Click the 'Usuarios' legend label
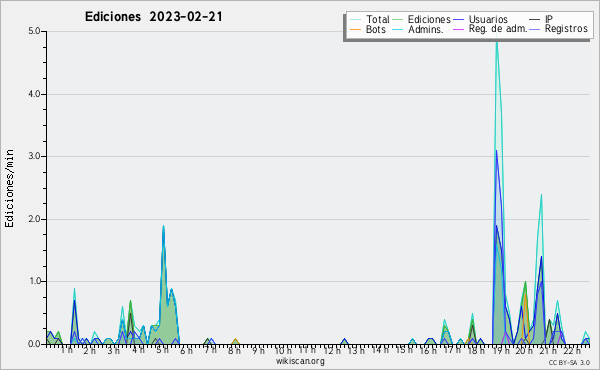The image size is (600, 370). [488, 19]
